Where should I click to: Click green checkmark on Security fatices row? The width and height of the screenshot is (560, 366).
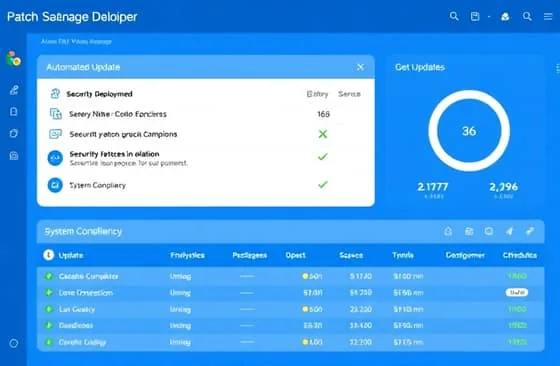[x=323, y=156]
